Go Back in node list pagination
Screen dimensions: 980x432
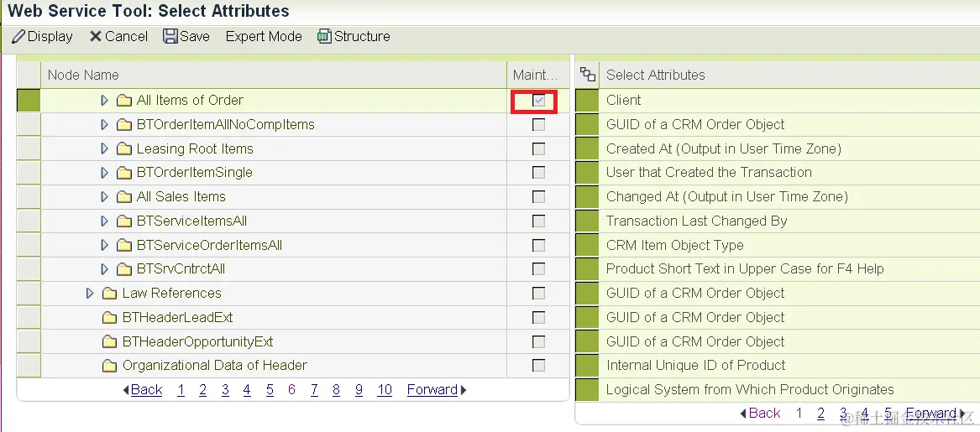click(x=143, y=390)
